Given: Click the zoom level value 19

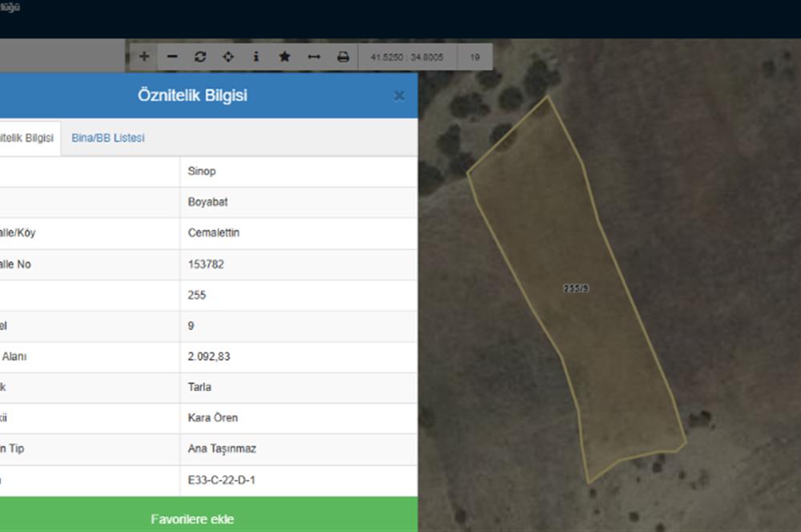Looking at the screenshot, I should coord(475,57).
